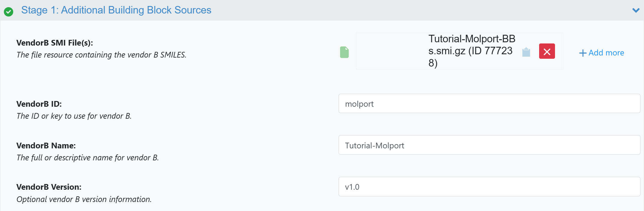Click the 'full or descriptive name' description
This screenshot has height=211, width=644.
(88, 158)
